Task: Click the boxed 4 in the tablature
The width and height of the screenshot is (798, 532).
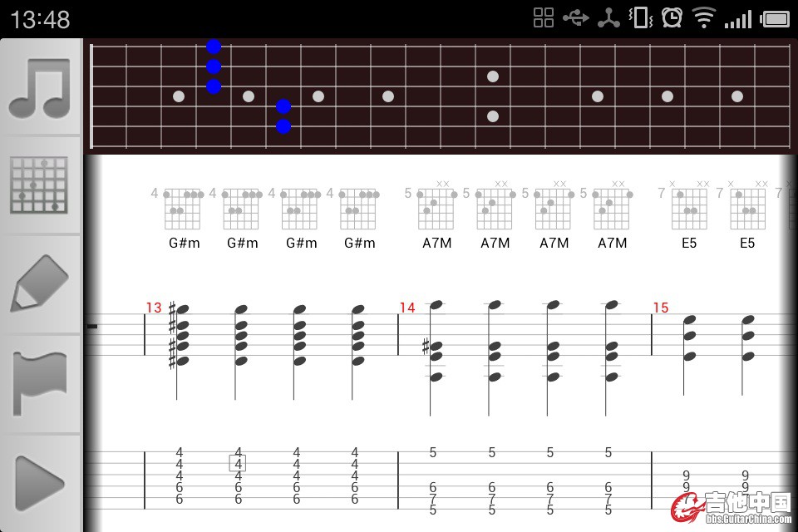Action: (238, 463)
